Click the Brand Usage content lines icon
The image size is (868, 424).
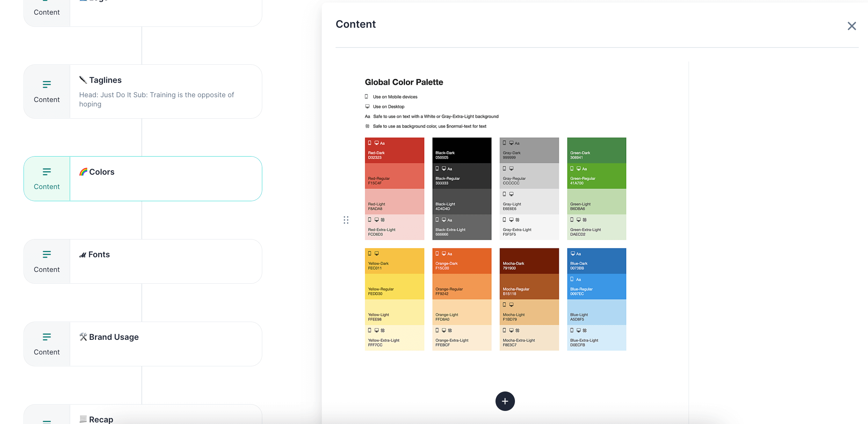[x=47, y=337]
